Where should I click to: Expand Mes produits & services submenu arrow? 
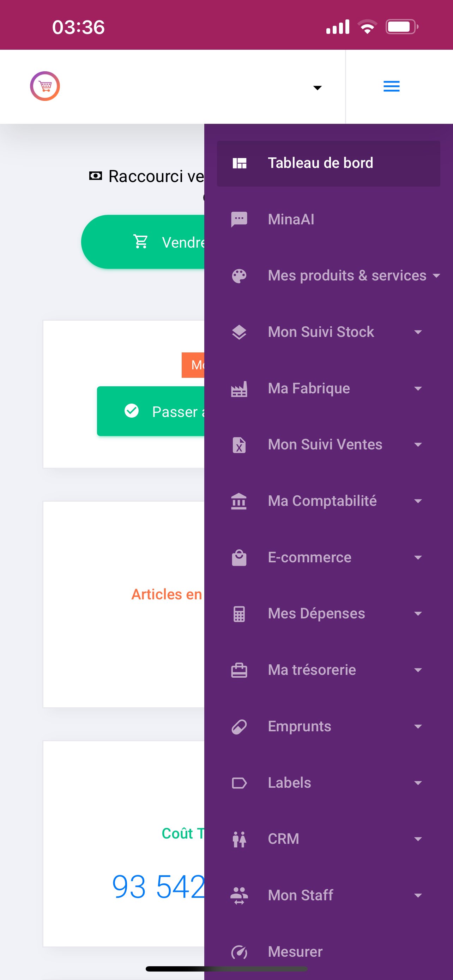pos(436,276)
